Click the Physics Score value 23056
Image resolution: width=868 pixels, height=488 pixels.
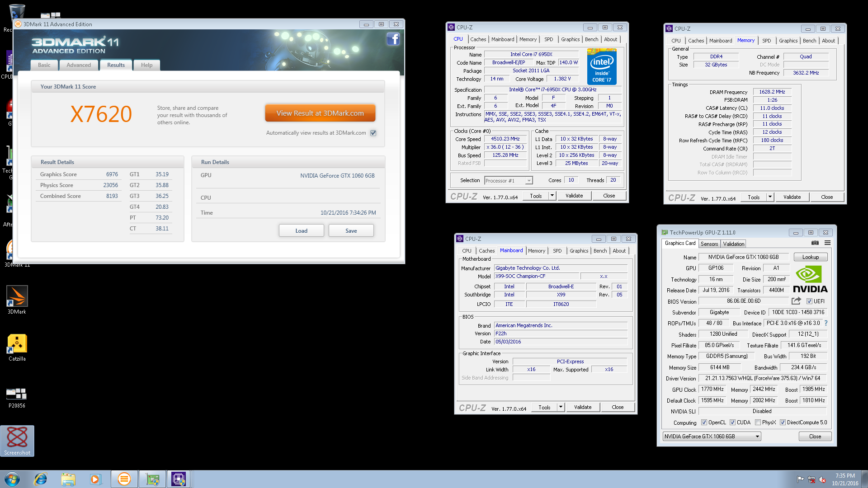tap(110, 185)
